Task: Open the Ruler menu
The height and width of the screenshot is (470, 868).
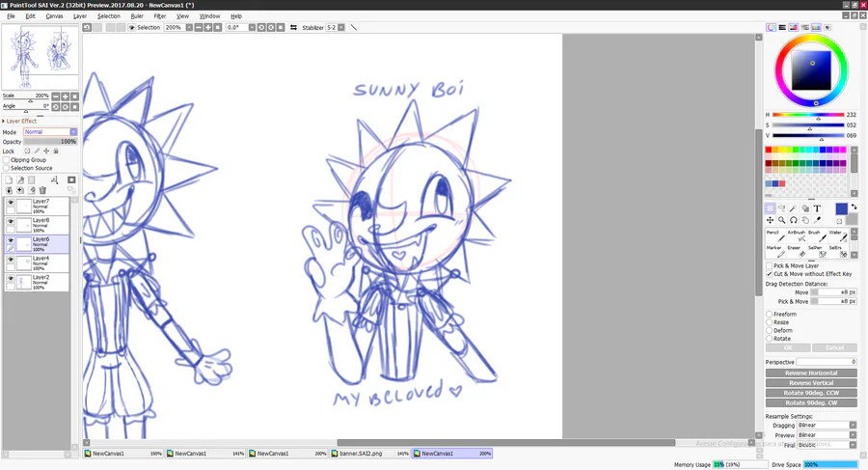Action: coord(137,16)
